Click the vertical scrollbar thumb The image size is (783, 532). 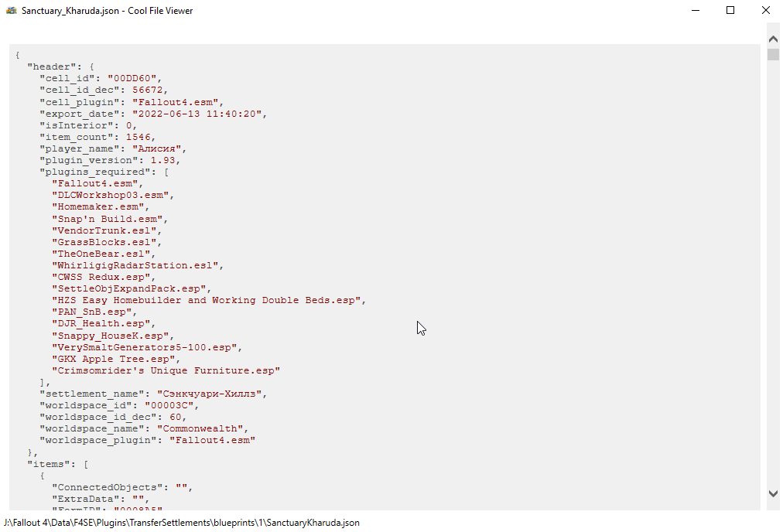point(773,54)
